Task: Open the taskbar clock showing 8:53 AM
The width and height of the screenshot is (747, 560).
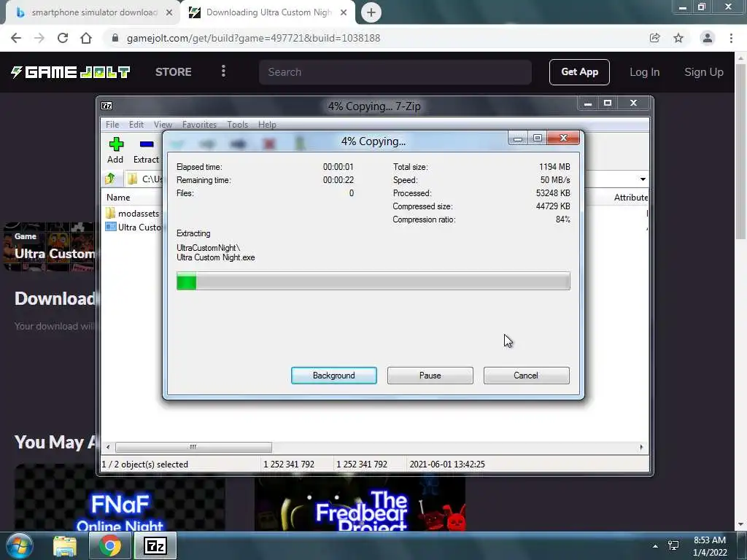Action: click(x=710, y=546)
